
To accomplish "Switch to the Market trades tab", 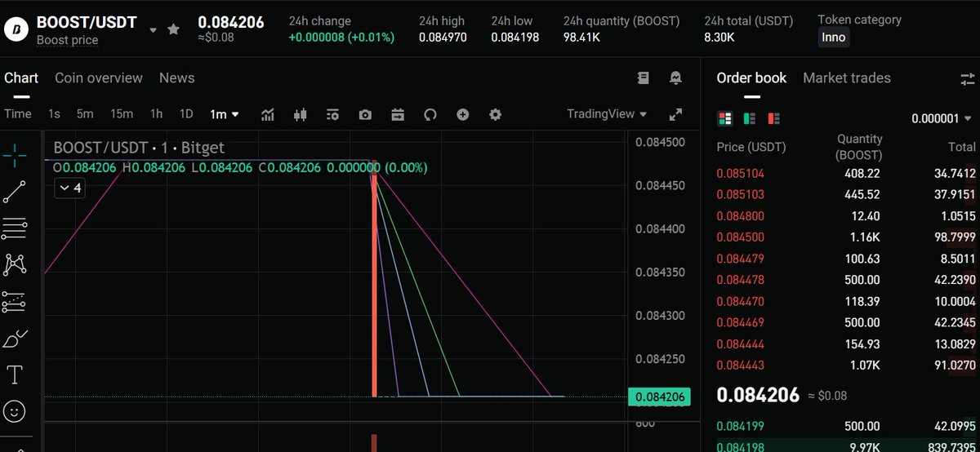I will 847,78.
